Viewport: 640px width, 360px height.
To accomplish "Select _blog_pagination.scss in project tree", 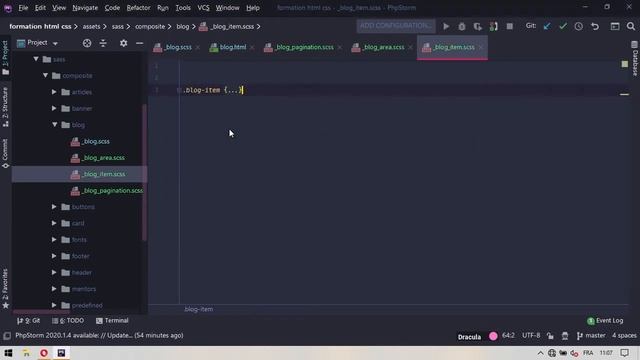I will pyautogui.click(x=107, y=191).
